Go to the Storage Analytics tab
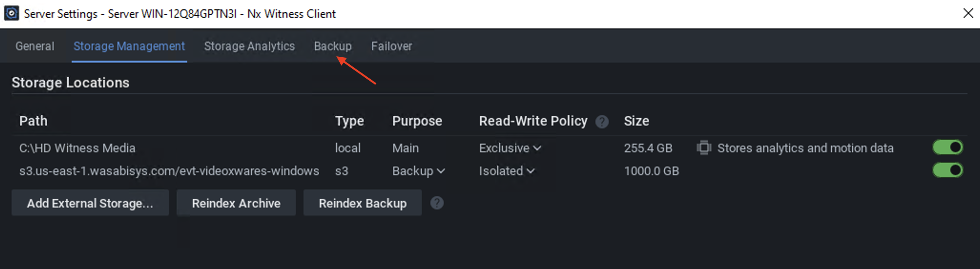The height and width of the screenshot is (269, 980). tap(250, 46)
